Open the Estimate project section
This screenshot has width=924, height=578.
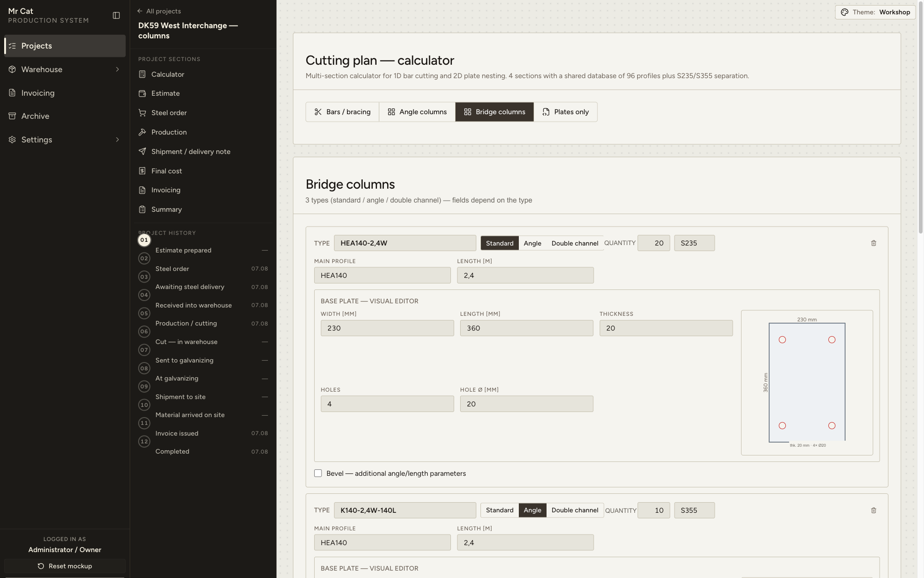point(203,93)
